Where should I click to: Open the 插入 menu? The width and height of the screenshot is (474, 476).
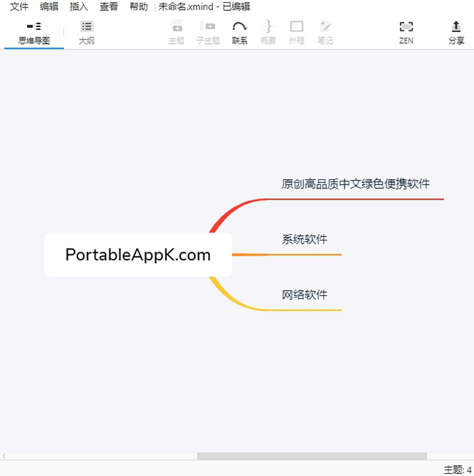pos(79,7)
